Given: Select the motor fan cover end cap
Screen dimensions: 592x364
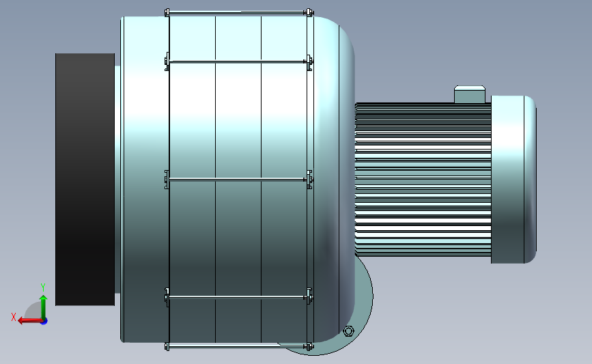Looking at the screenshot, I should tap(513, 180).
